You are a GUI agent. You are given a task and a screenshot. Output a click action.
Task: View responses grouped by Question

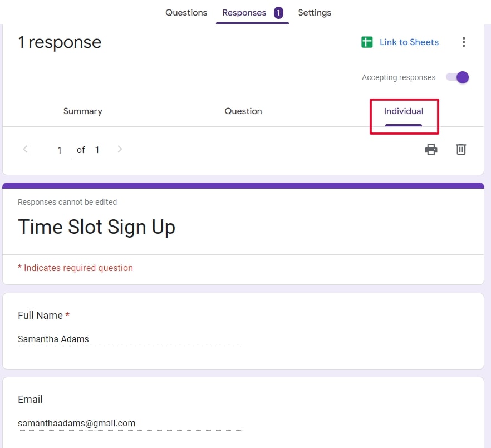(x=243, y=111)
